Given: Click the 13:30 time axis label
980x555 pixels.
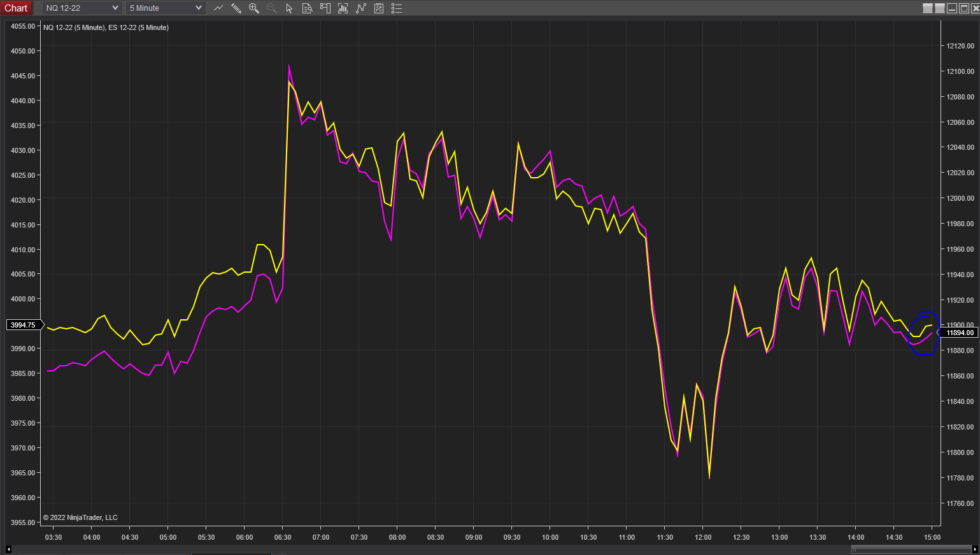Looking at the screenshot, I should 818,537.
